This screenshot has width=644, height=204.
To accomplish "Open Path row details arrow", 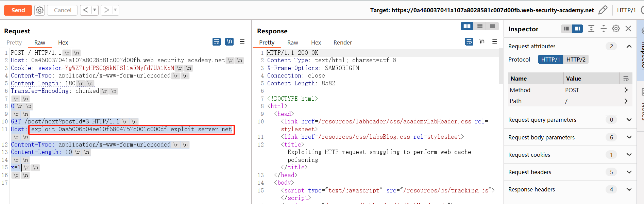I will (626, 101).
